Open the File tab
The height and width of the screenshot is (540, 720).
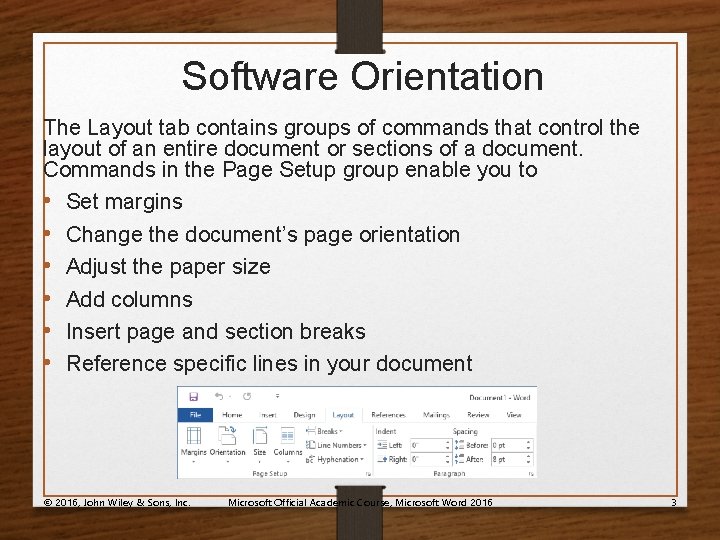195,415
